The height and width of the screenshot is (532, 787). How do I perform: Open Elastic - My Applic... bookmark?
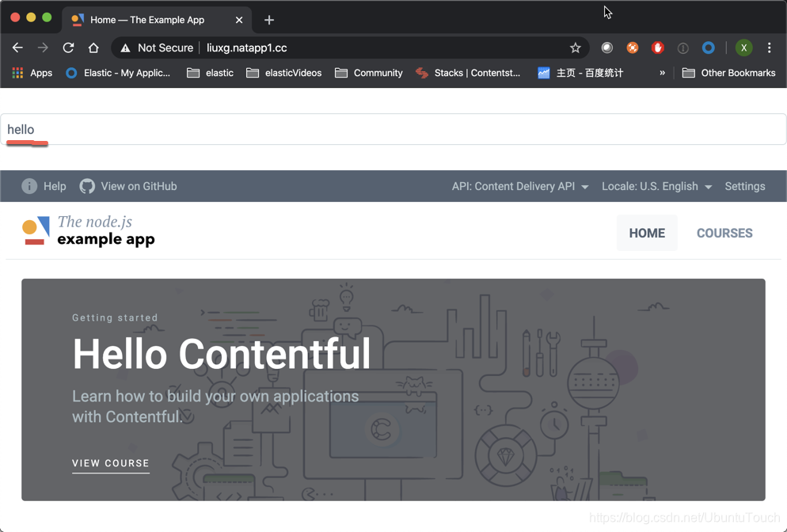coord(119,73)
